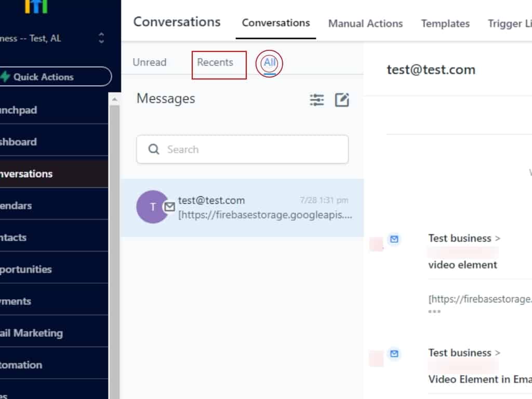This screenshot has height=399, width=532.
Task: Select the All conversations filter
Action: [x=269, y=63]
